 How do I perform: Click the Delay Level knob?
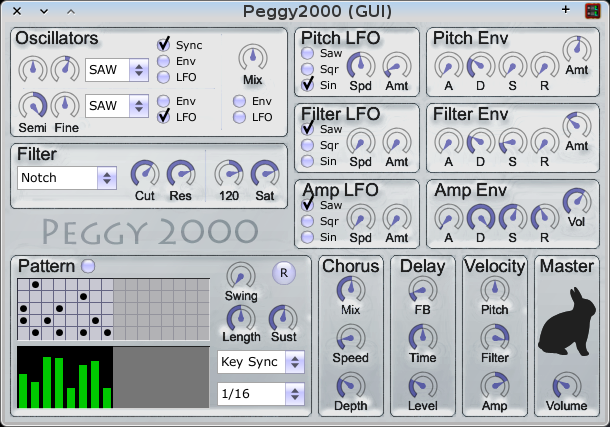point(423,386)
